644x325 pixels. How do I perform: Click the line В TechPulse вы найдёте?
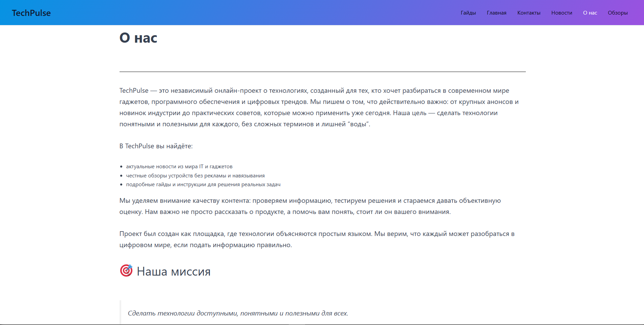click(156, 146)
